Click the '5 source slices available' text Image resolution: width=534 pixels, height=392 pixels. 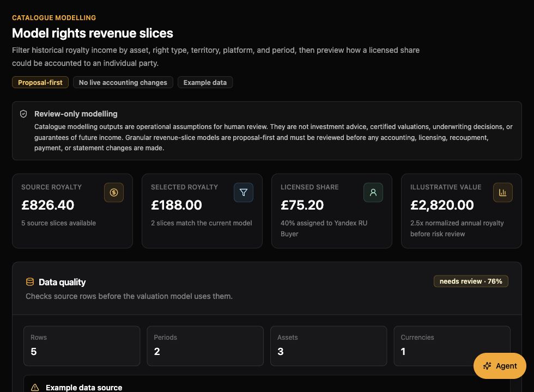59,223
